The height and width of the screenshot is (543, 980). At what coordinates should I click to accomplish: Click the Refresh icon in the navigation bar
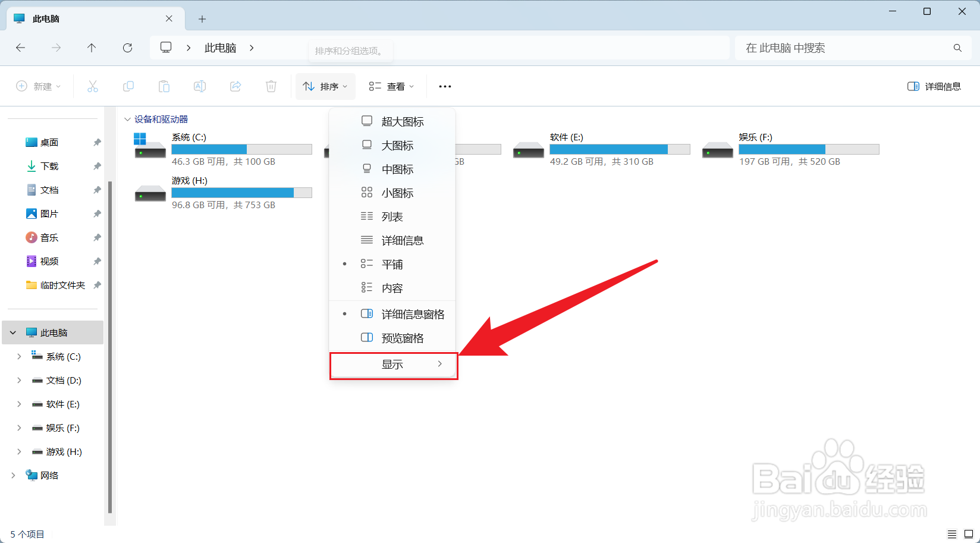tap(127, 48)
